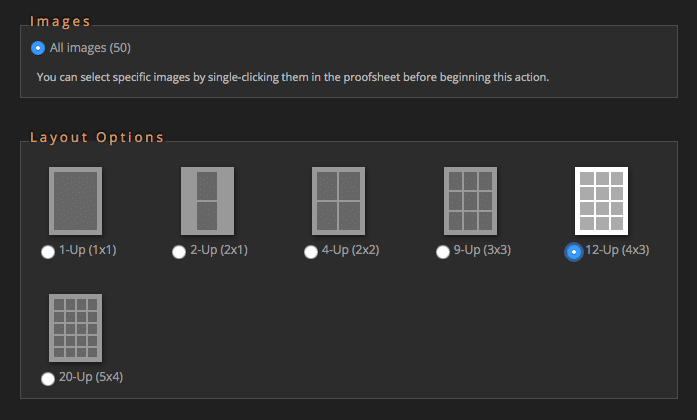Image resolution: width=697 pixels, height=420 pixels.
Task: Click the highlighted 12-Up layout icon
Action: 601,201
